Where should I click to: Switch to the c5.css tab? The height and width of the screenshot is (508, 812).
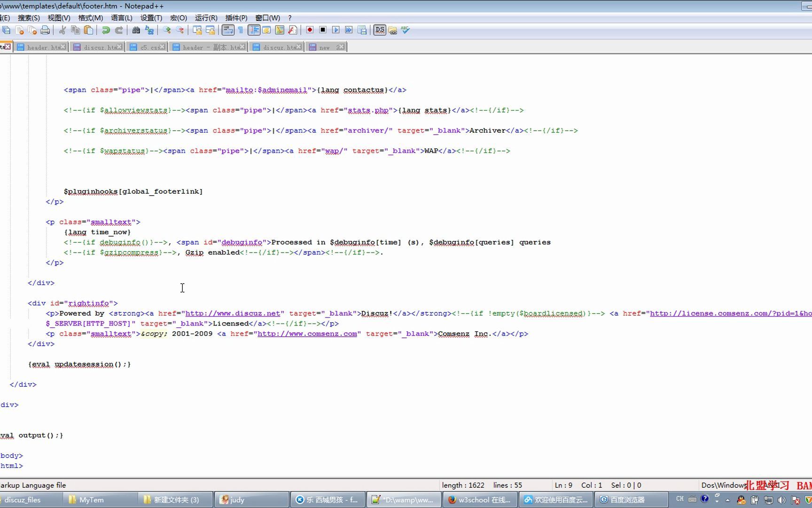click(146, 47)
